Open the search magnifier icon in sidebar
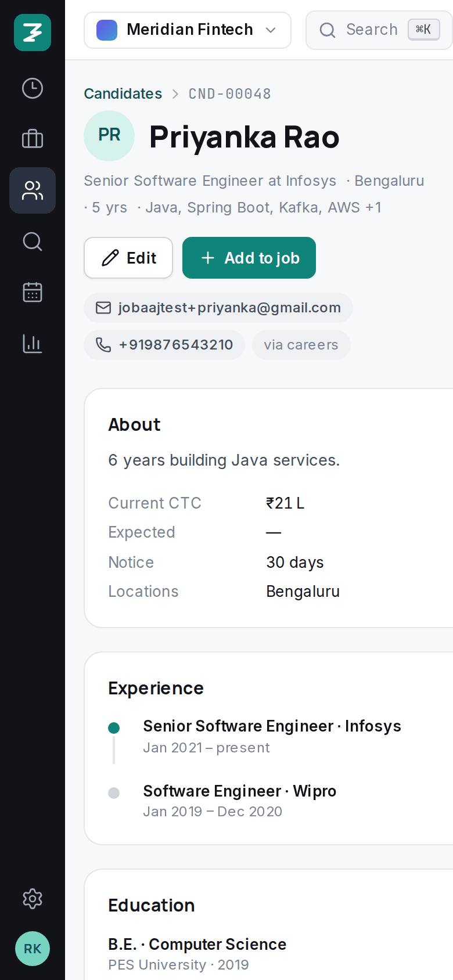The height and width of the screenshot is (980, 453). coord(33,242)
